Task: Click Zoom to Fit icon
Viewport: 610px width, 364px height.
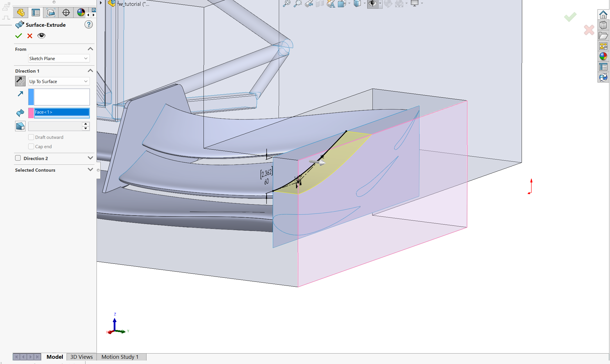Action: coord(286,3)
